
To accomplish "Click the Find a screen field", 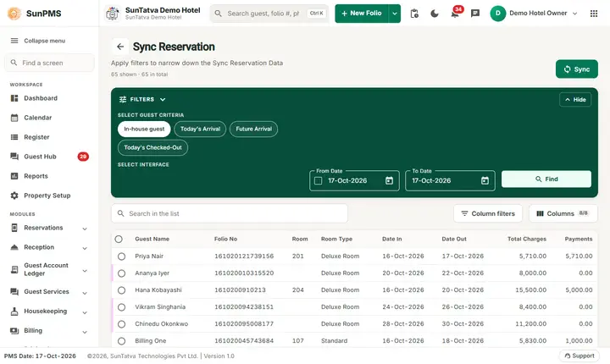I will click(49, 63).
